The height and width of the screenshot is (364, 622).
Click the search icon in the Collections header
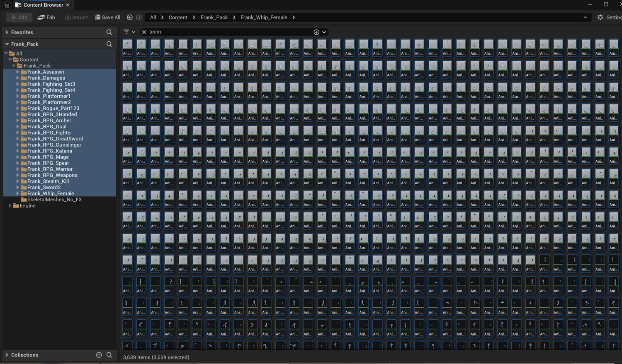pos(109,355)
